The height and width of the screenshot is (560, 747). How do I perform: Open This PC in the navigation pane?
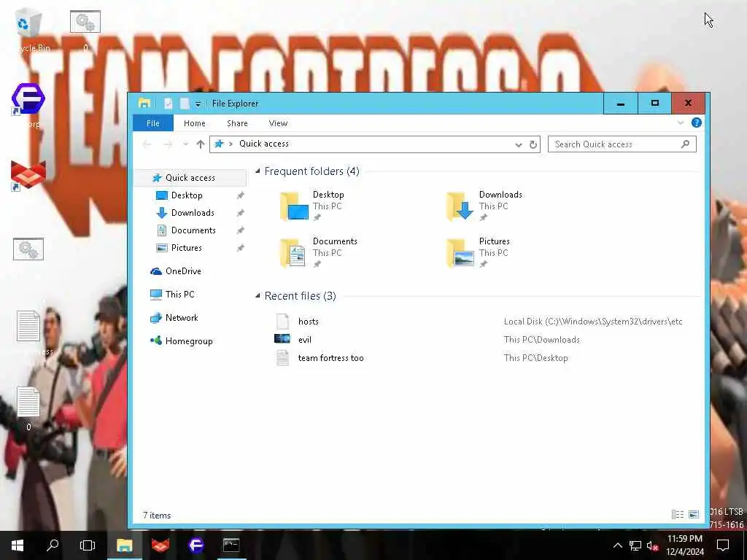(x=179, y=295)
